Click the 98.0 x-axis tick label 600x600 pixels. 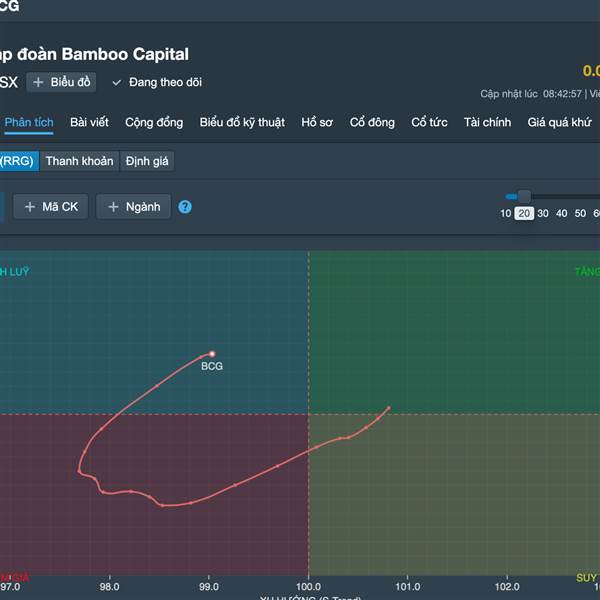(x=109, y=587)
